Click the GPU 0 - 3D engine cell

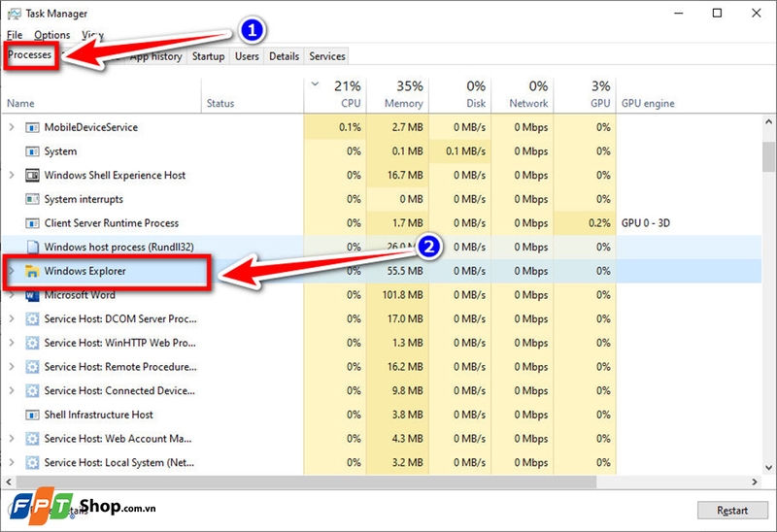click(x=646, y=223)
